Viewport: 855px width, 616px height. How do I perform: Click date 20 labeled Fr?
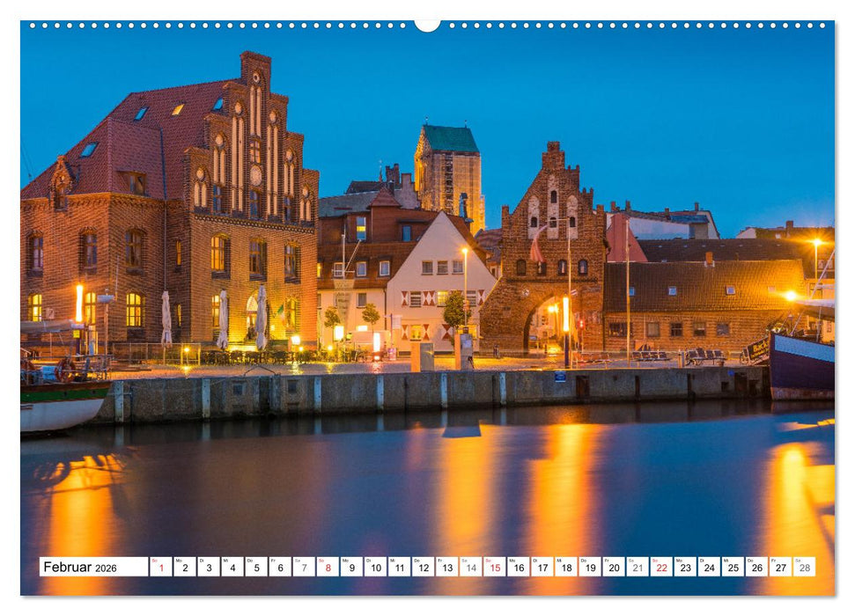[x=613, y=570]
